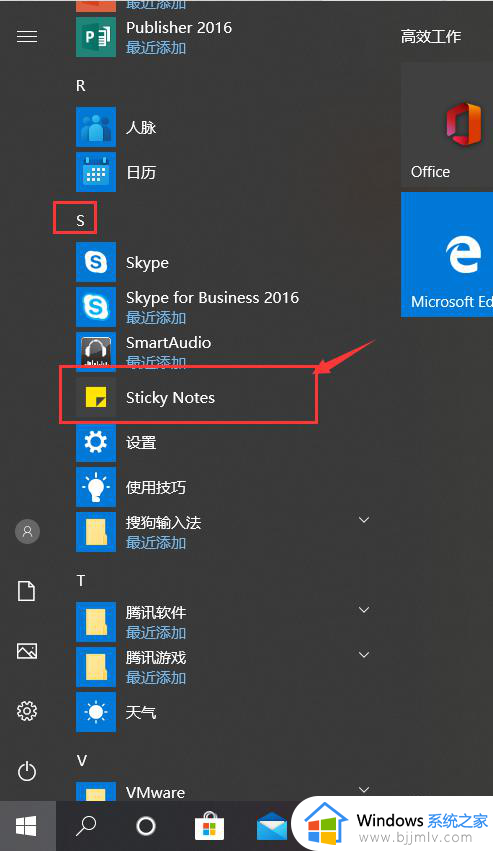Click the 腾讯软件 folder icon
493x851 pixels.
click(96, 622)
